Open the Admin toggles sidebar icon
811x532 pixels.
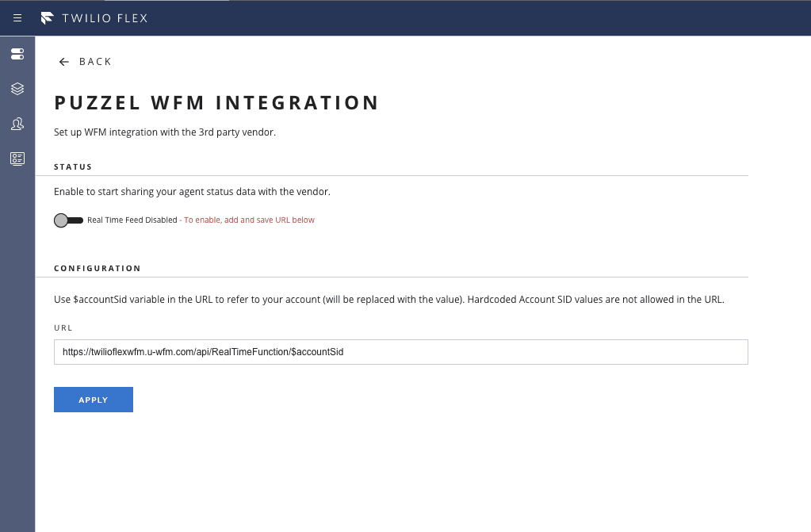[x=17, y=54]
